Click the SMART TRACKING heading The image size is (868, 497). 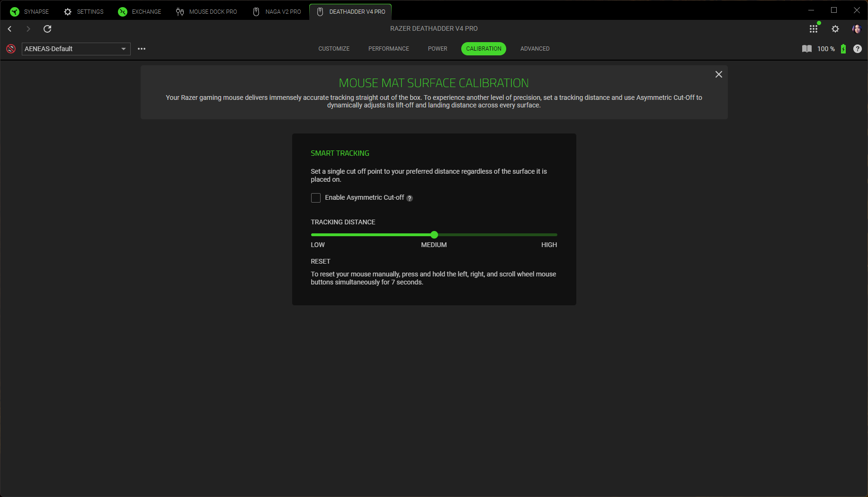click(340, 153)
